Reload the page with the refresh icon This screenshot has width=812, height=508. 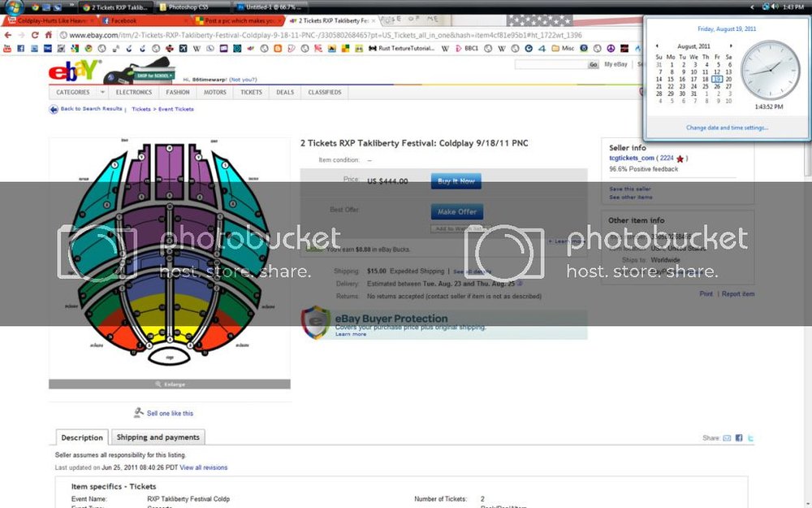pos(35,35)
